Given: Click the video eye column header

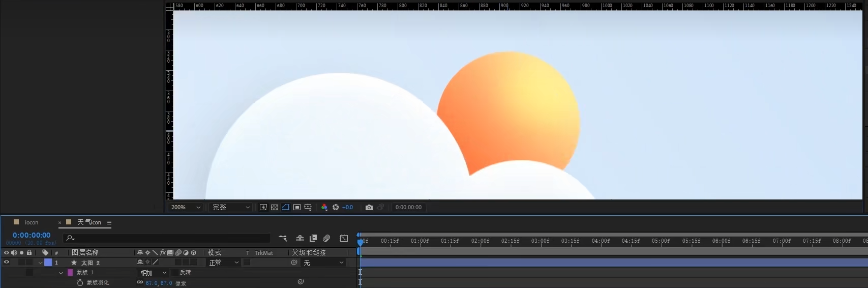Looking at the screenshot, I should click(7, 252).
